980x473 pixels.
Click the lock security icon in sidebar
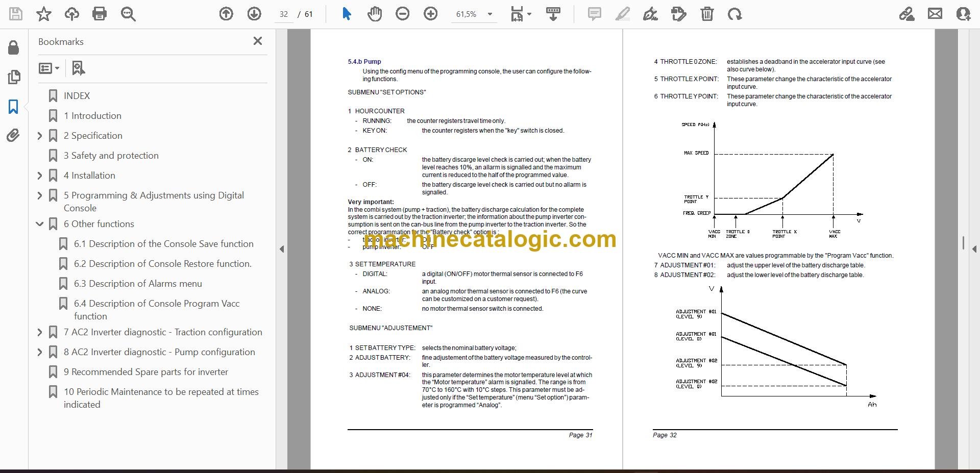click(x=14, y=47)
